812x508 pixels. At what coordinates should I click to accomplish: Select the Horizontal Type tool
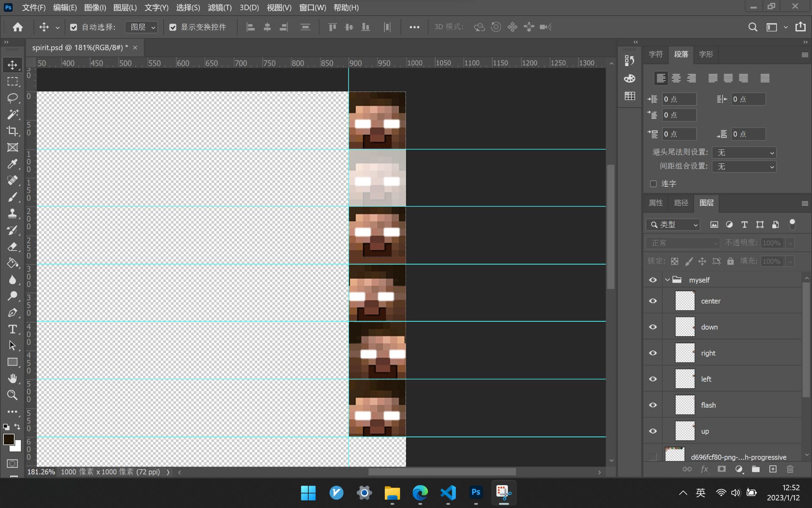point(12,329)
